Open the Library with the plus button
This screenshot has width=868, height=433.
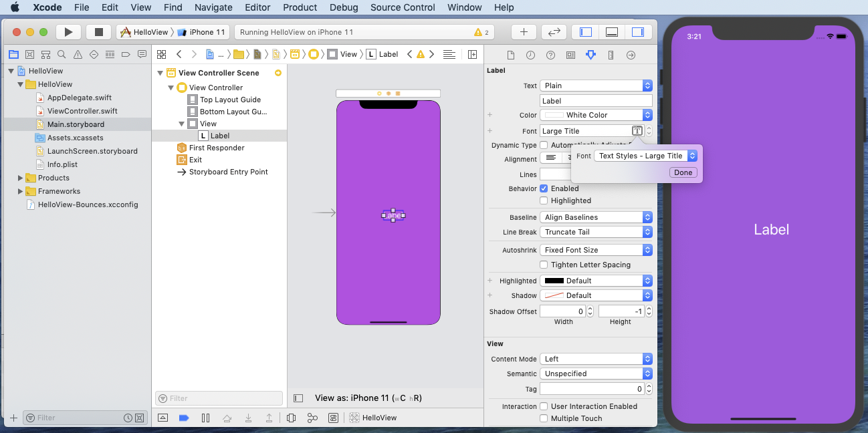coord(524,32)
